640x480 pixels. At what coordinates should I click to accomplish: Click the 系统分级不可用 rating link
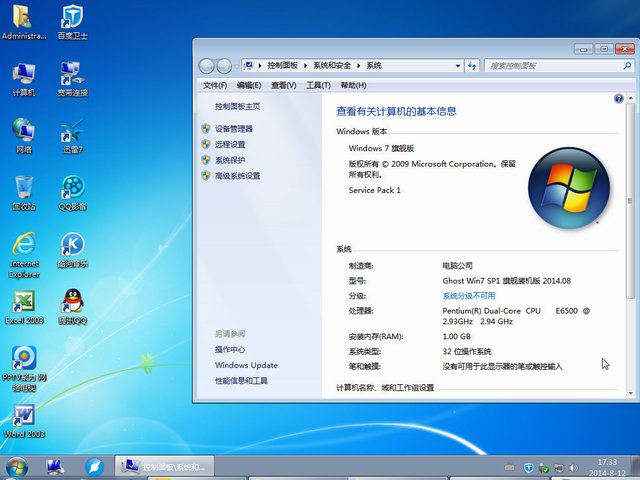coord(469,296)
